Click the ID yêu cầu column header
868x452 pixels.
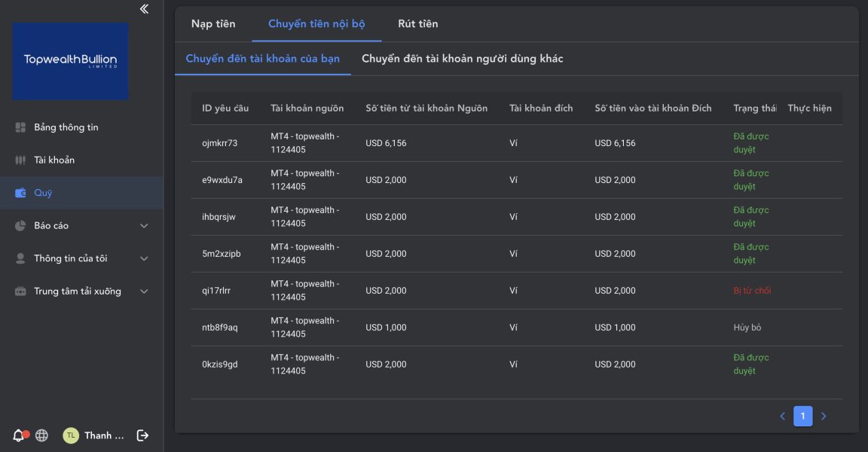225,108
